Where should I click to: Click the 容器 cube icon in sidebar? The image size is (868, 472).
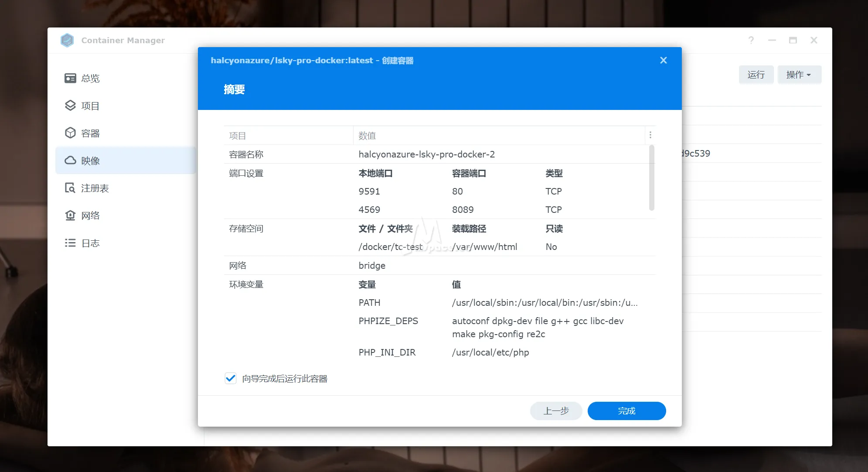coord(70,133)
